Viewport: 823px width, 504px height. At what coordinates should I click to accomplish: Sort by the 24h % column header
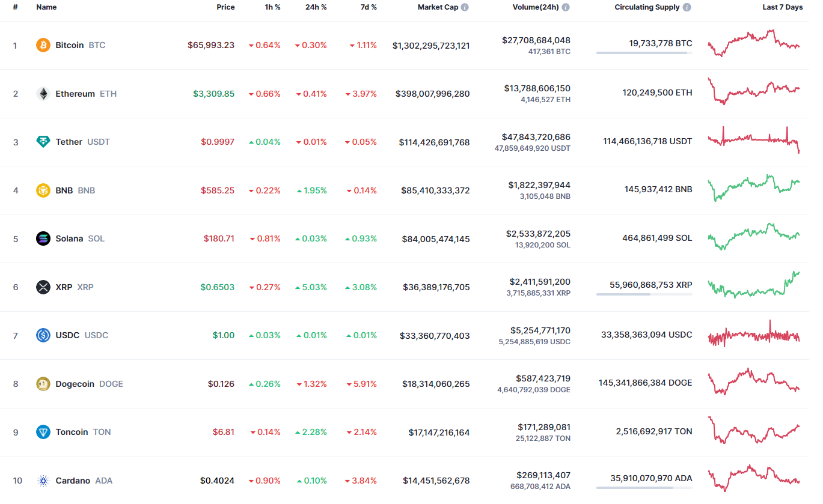tap(316, 7)
